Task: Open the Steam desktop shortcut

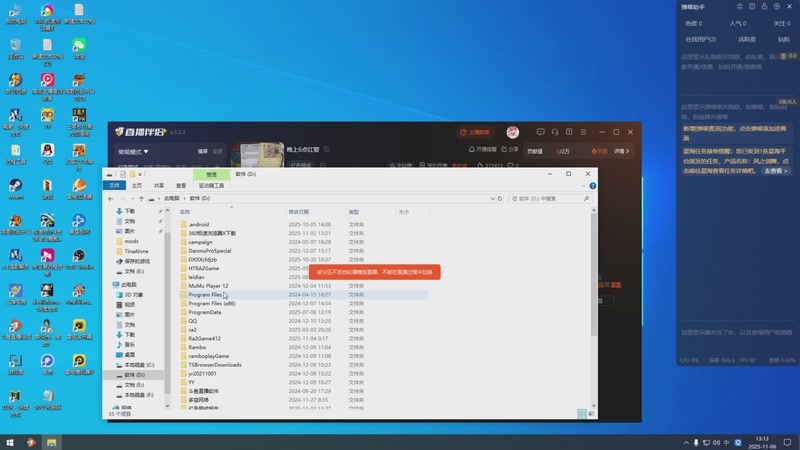Action: pyautogui.click(x=15, y=188)
